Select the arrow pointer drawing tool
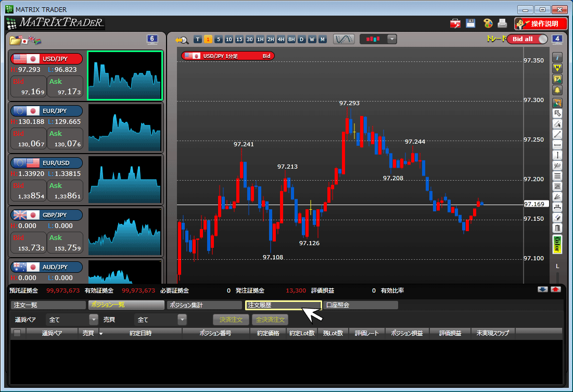Image resolution: width=573 pixels, height=392 pixels. click(x=557, y=113)
